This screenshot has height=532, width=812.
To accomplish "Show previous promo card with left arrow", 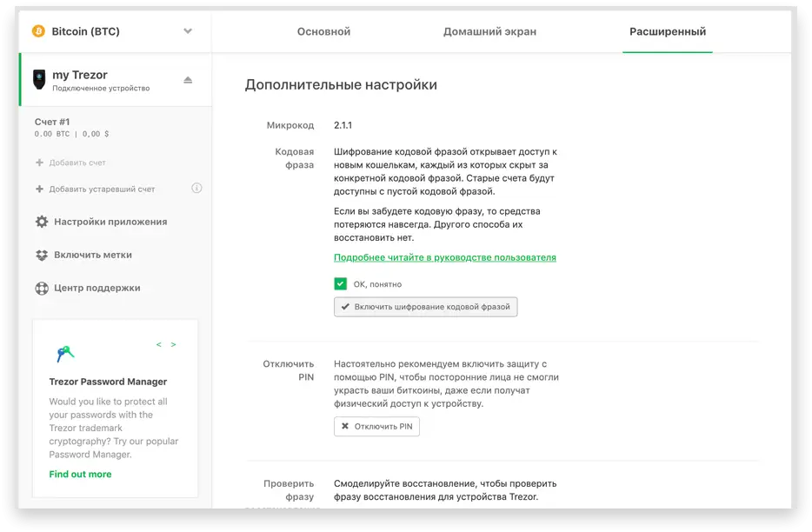I will [159, 344].
